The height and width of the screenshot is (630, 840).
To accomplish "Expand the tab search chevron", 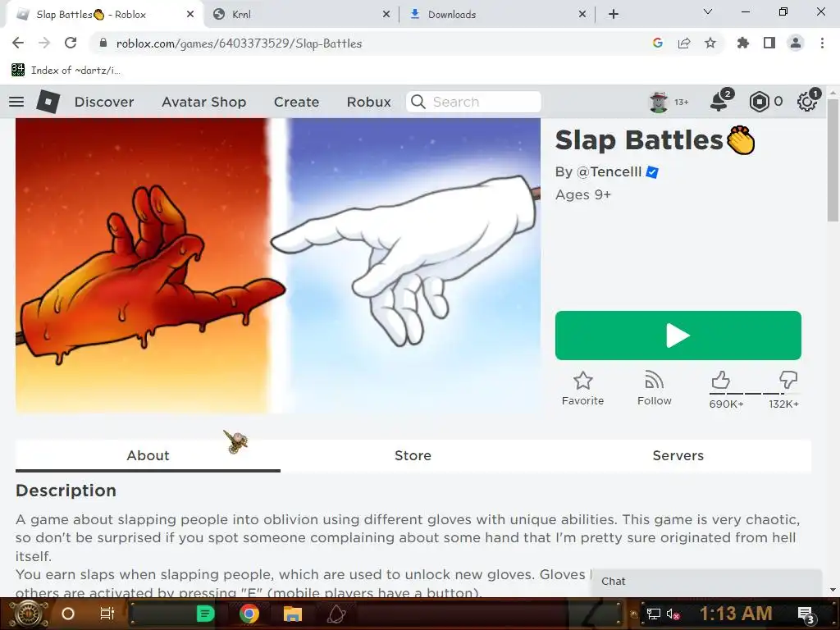I will [x=708, y=11].
